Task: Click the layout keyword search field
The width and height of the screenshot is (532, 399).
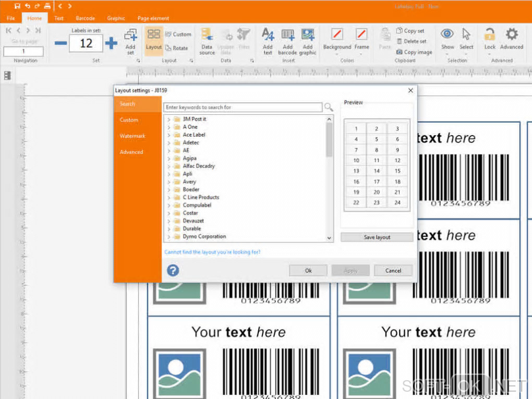Action: [x=243, y=107]
